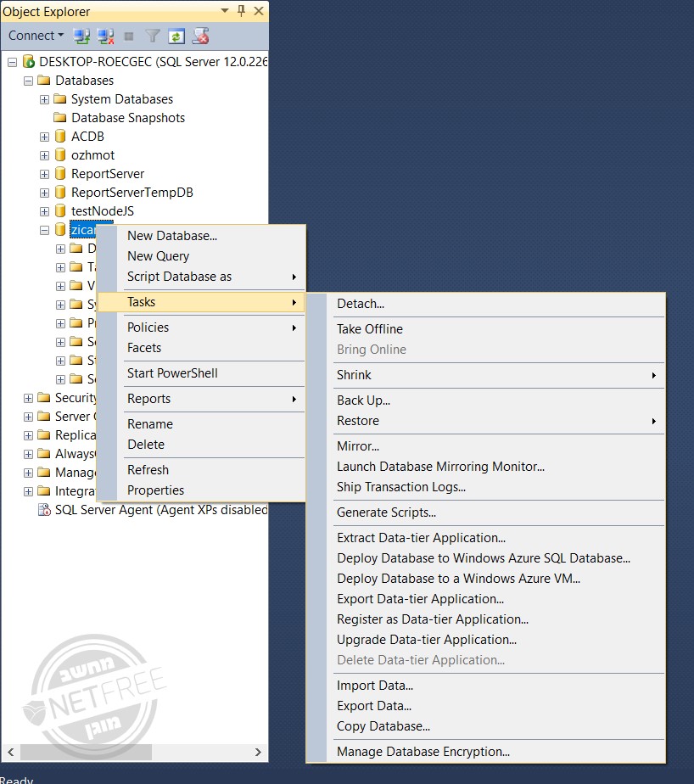Expand the ReportServer database node
The width and height of the screenshot is (694, 784).
44,174
